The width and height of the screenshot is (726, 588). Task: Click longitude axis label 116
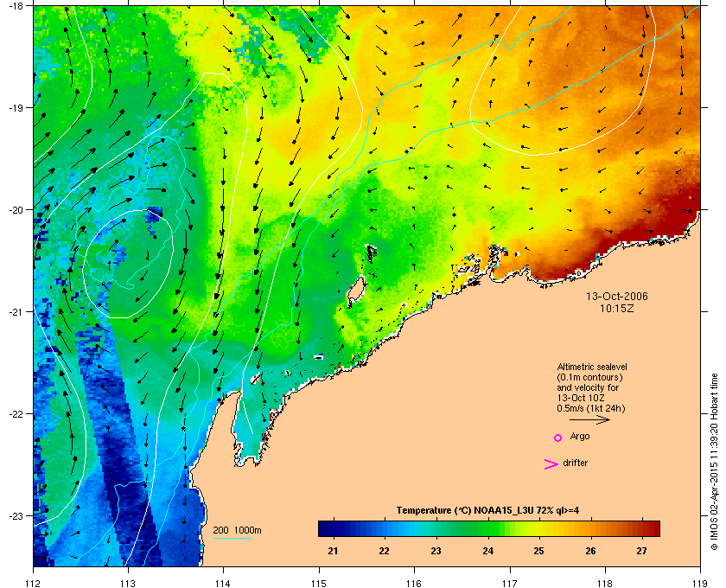[414, 584]
